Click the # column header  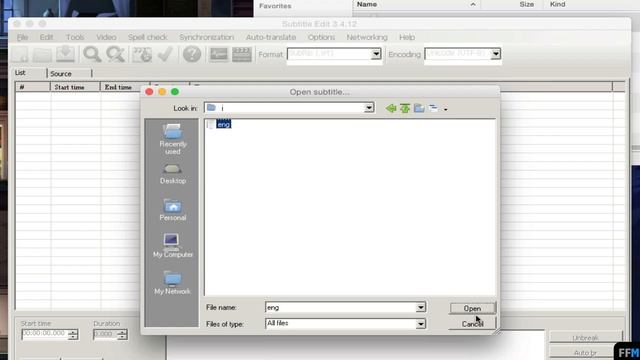[x=33, y=87]
